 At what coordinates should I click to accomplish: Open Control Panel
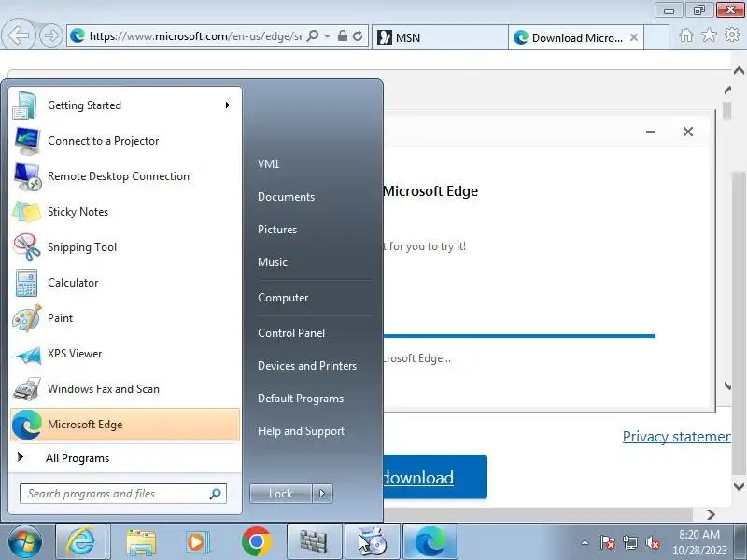pyautogui.click(x=291, y=333)
